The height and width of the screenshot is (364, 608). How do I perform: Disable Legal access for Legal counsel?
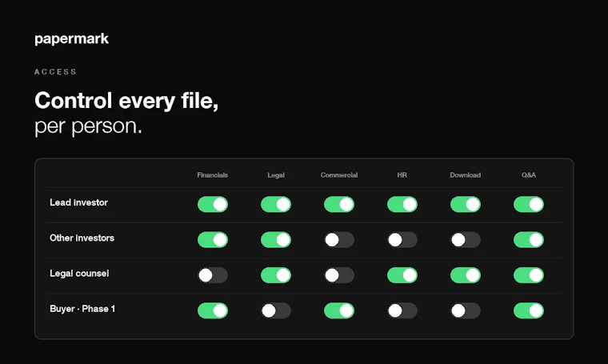[x=276, y=275]
